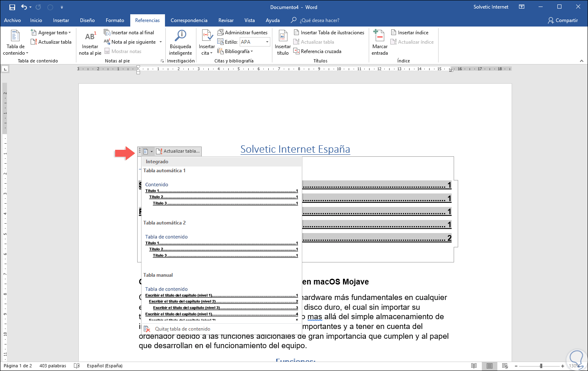
Task: Click the proofing errors icon in the status bar
Action: coord(77,366)
